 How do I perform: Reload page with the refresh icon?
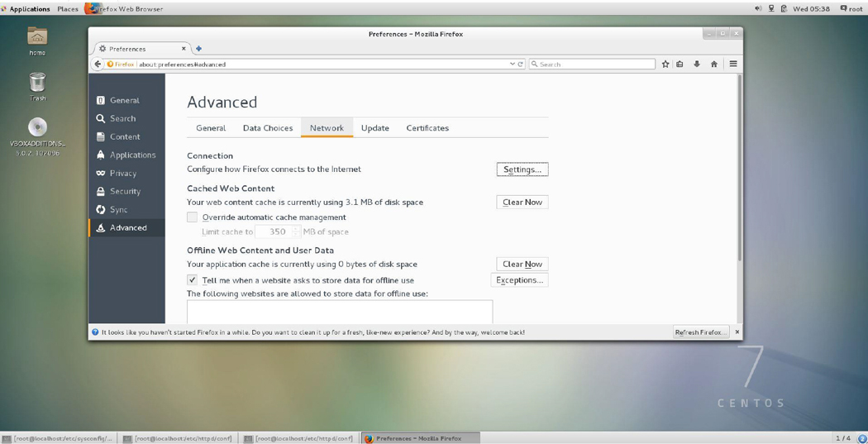point(521,64)
